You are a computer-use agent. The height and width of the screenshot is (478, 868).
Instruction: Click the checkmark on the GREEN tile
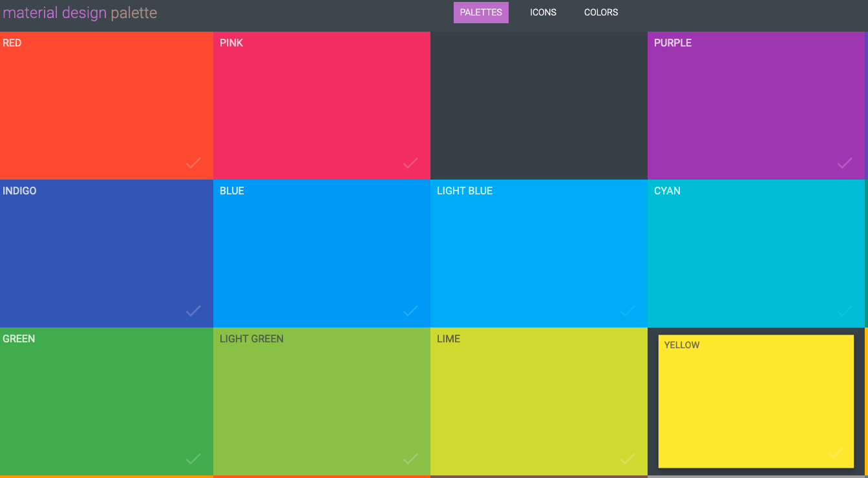(193, 459)
